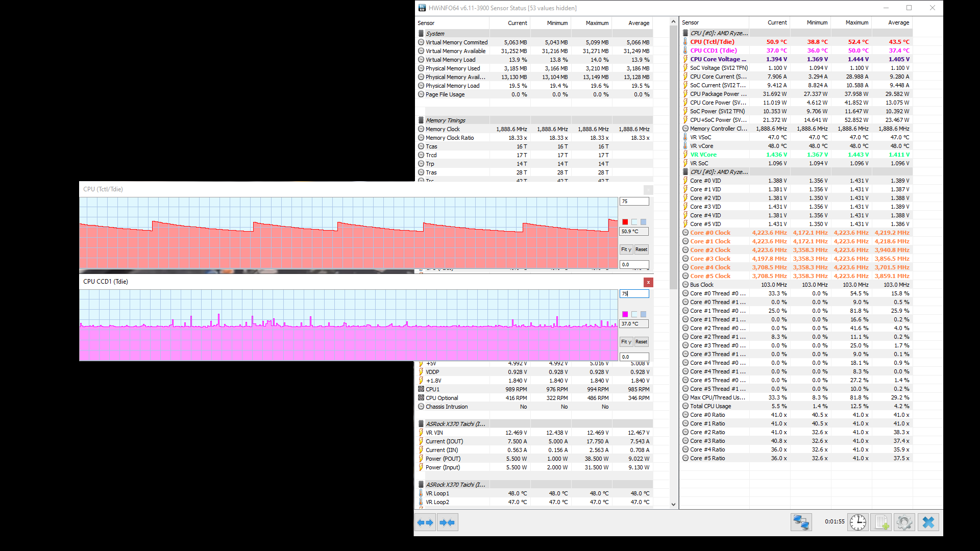Viewport: 980px width, 551px height.
Task: Open the remote network monitoring icon
Action: coord(801,522)
